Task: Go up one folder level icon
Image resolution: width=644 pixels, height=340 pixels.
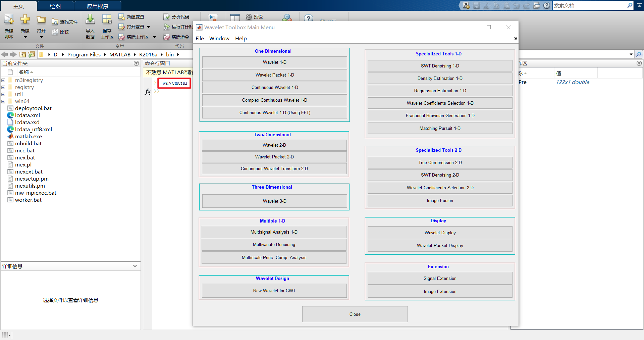Action: pyautogui.click(x=22, y=54)
